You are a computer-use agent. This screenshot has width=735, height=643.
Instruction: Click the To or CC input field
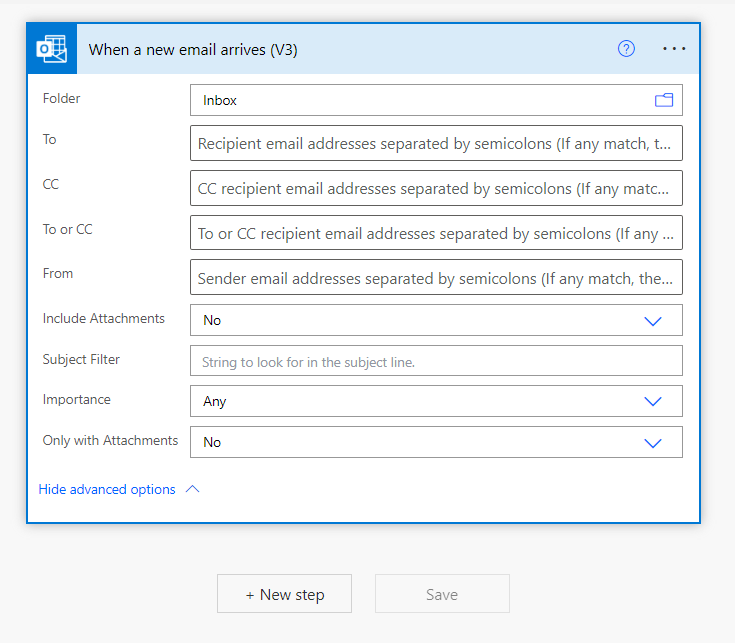pos(436,232)
